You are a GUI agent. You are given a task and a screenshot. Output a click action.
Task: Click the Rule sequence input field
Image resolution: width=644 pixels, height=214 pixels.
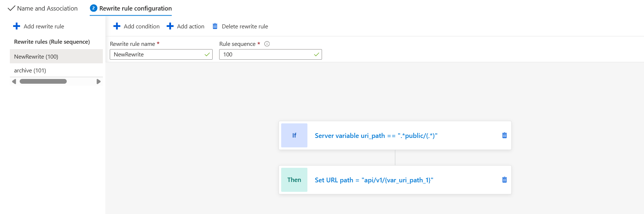[x=266, y=55]
